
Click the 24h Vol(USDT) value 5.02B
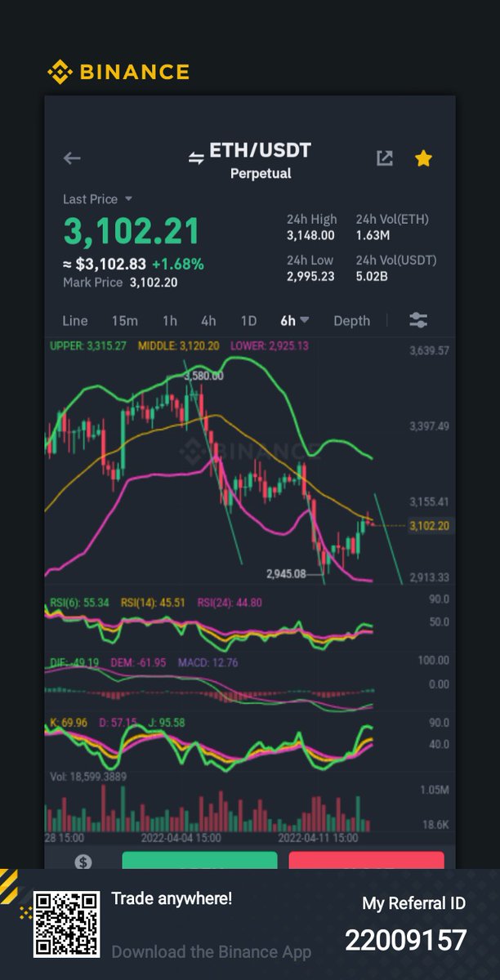tap(371, 277)
